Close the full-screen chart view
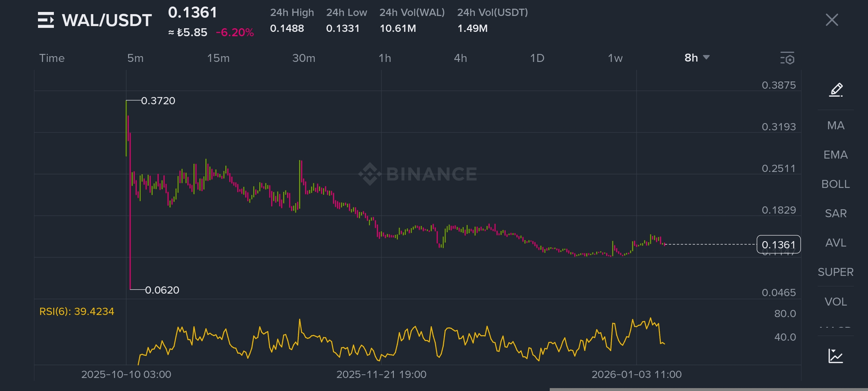The height and width of the screenshot is (391, 868). click(x=832, y=20)
